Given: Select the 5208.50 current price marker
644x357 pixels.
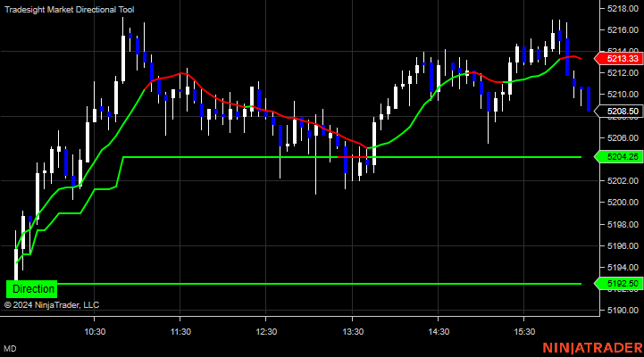Looking at the screenshot, I should coord(619,112).
